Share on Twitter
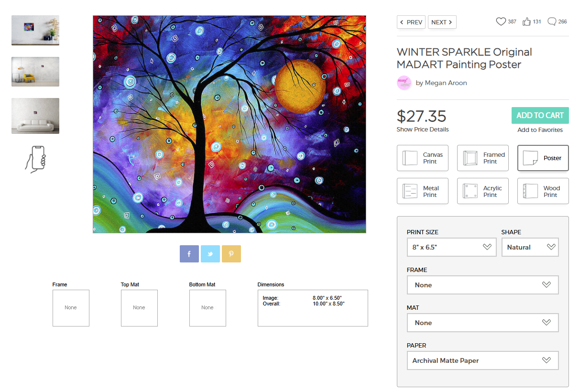Viewport: 579px width, 392px height. pyautogui.click(x=210, y=254)
